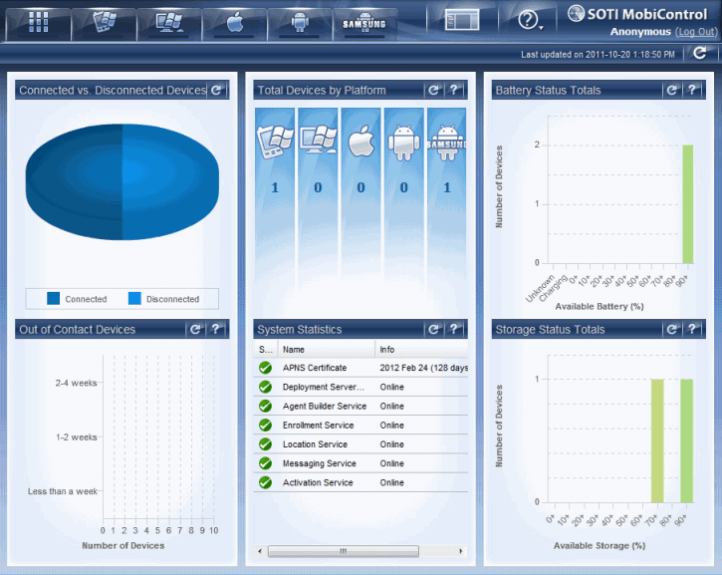Open the all-devices grid tab in top toolbar
The image size is (722, 575).
click(39, 22)
